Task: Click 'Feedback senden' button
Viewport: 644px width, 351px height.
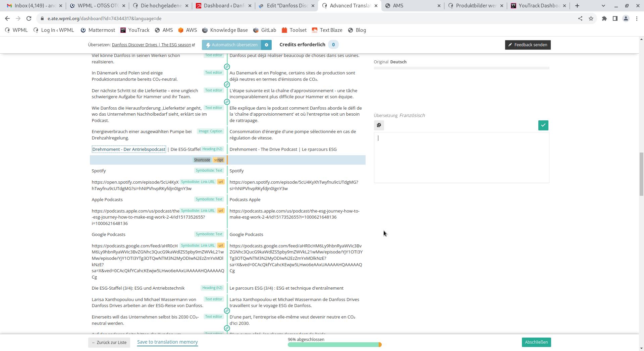Action: (x=528, y=45)
